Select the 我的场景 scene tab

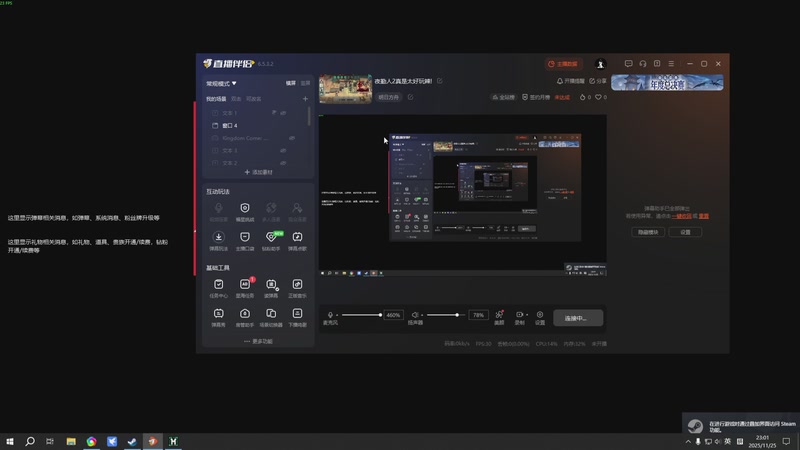(x=216, y=99)
